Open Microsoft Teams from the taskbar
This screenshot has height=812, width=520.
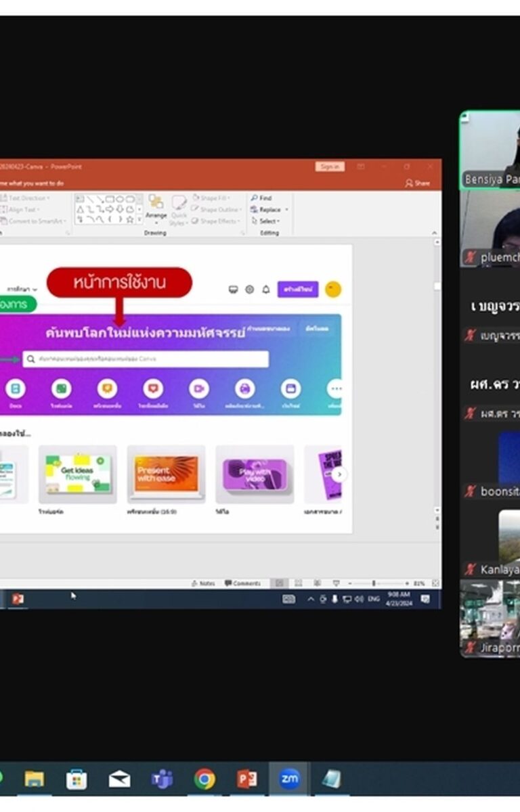coord(162,780)
